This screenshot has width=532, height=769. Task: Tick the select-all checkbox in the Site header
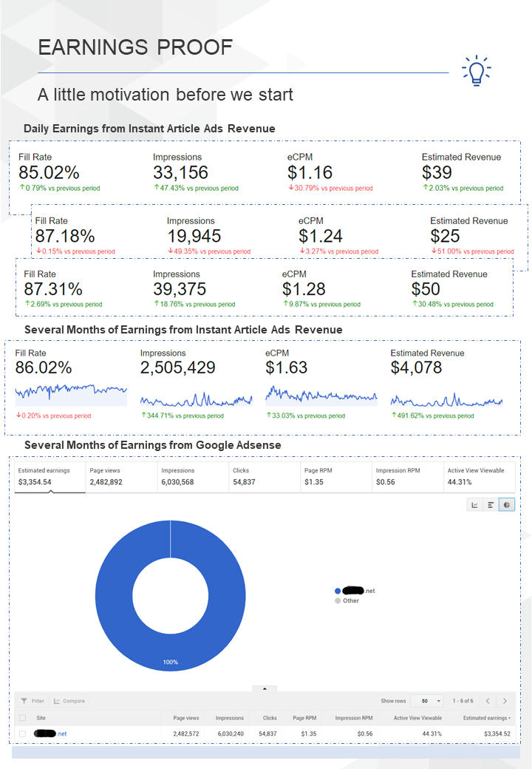point(22,718)
